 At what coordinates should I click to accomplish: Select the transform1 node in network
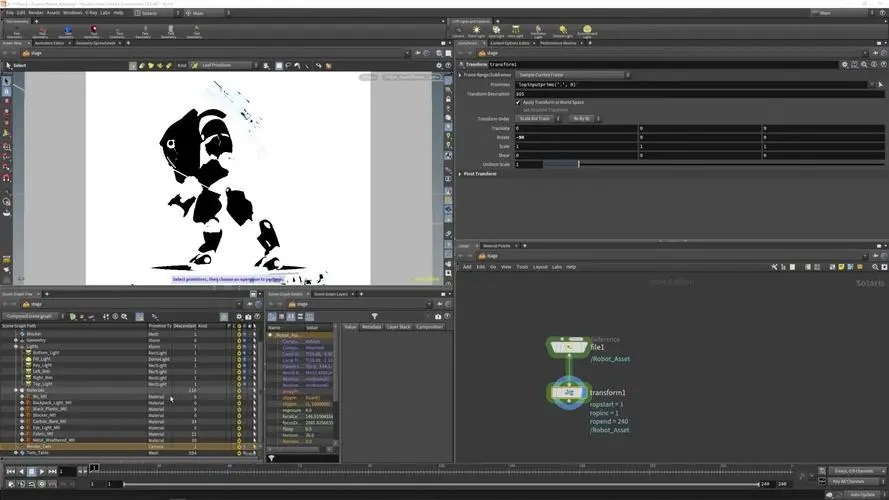[x=568, y=394]
